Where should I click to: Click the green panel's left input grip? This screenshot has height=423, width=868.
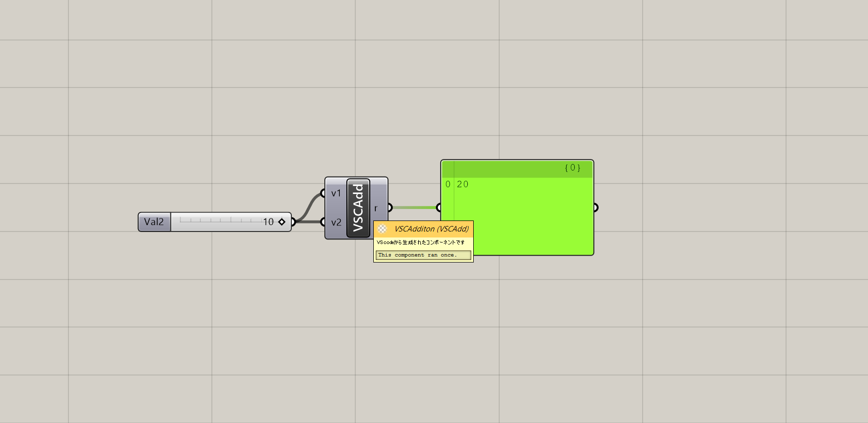[x=439, y=207]
